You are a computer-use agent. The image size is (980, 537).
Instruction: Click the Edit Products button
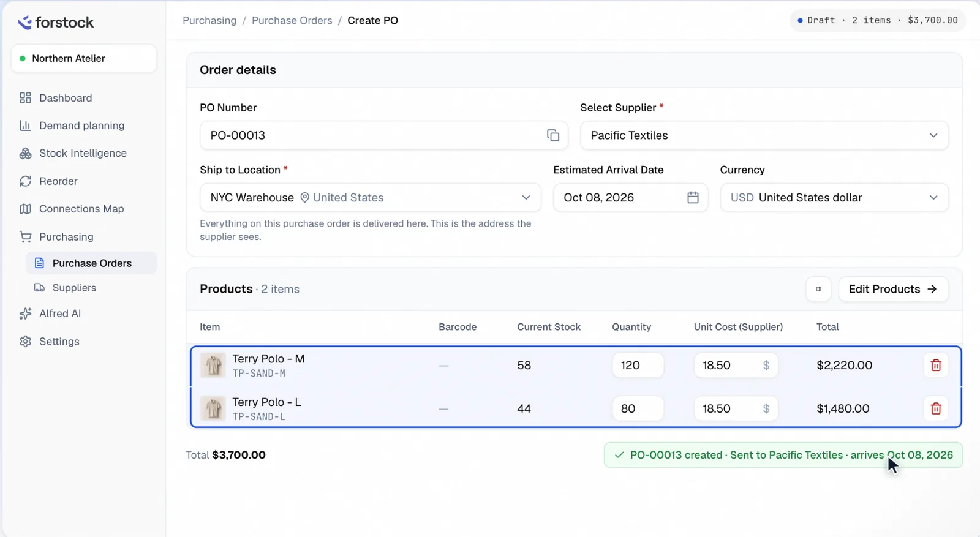[x=893, y=289]
